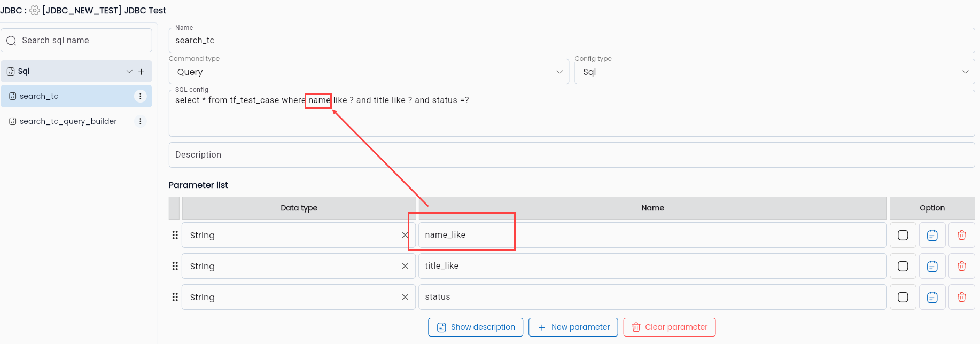The width and height of the screenshot is (980, 344).
Task: Tick the checkbox for status parameter
Action: tap(903, 297)
